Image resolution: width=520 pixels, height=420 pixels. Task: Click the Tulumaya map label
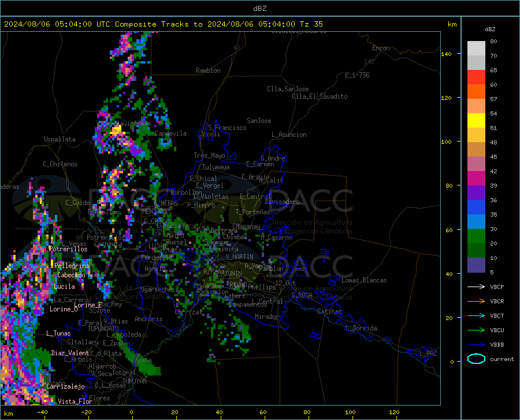click(216, 167)
